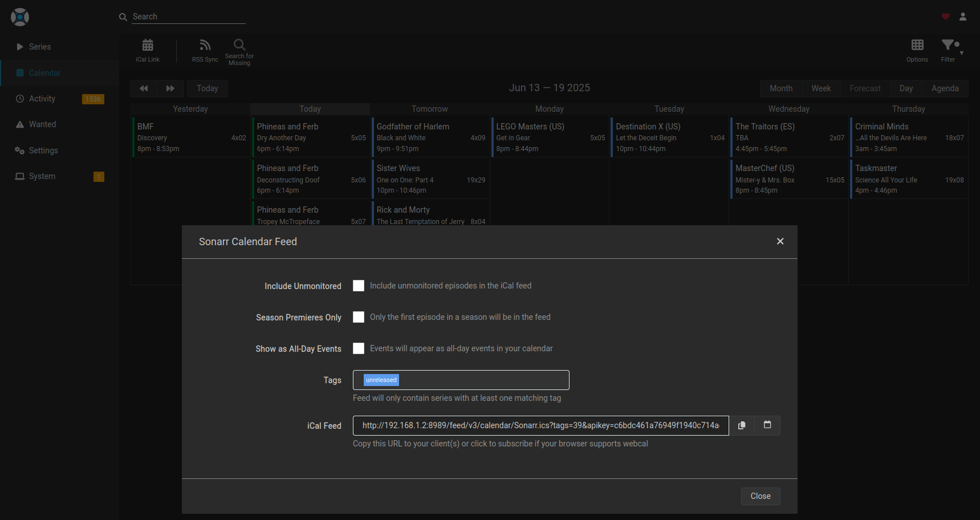The image size is (980, 520).
Task: Click the Activity 1536 count badge
Action: (x=93, y=99)
